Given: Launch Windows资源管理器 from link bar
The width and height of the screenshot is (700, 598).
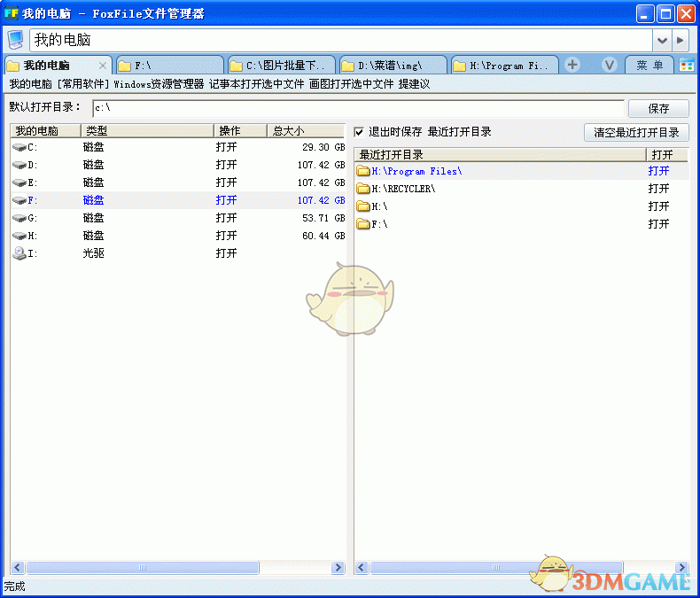Looking at the screenshot, I should [x=159, y=84].
